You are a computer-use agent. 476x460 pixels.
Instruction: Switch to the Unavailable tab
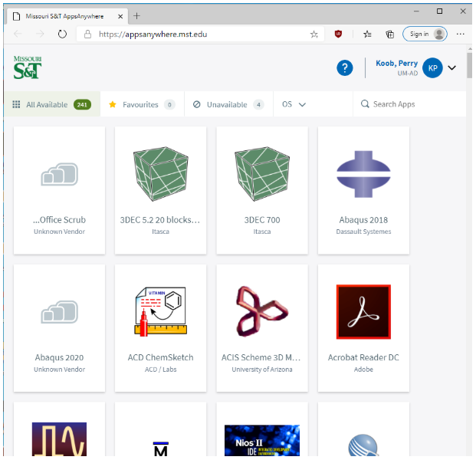(228, 104)
